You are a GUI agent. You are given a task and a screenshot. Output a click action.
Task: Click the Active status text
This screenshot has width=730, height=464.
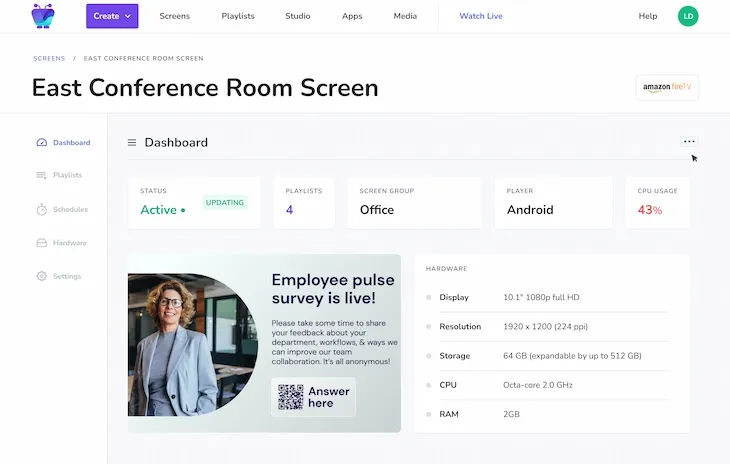pos(159,210)
